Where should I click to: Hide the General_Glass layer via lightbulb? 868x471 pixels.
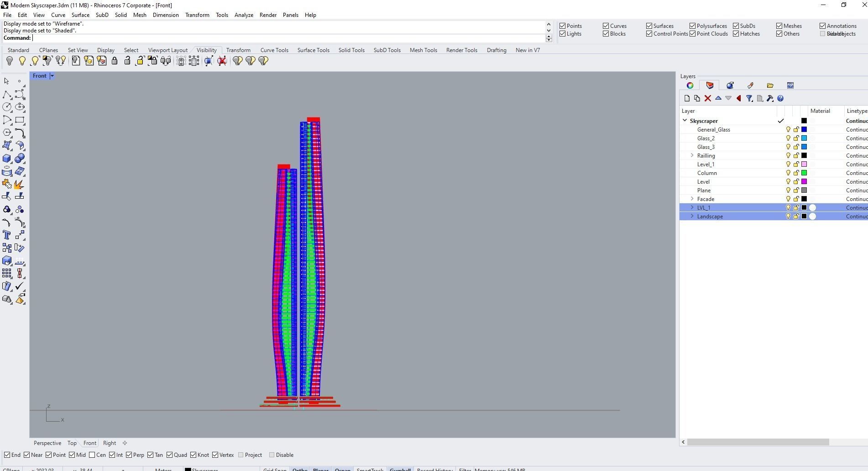coord(788,130)
